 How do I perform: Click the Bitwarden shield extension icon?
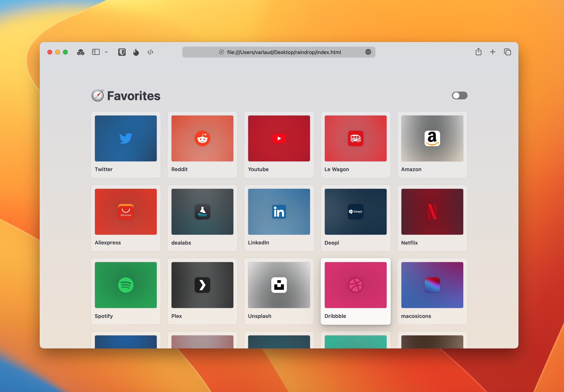tap(122, 52)
